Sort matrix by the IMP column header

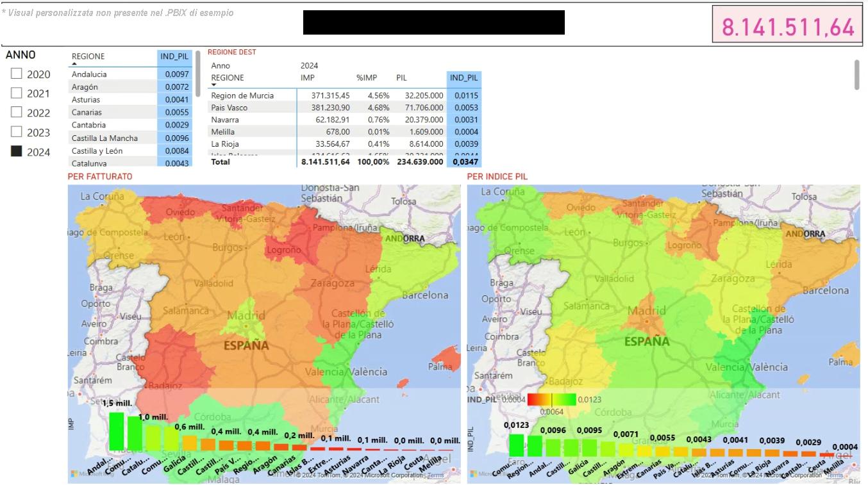pos(308,78)
